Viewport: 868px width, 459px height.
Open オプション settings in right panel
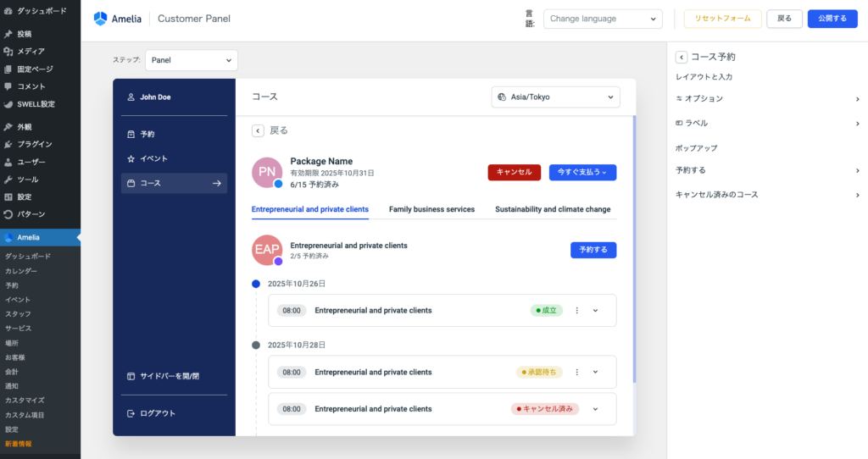coord(767,99)
